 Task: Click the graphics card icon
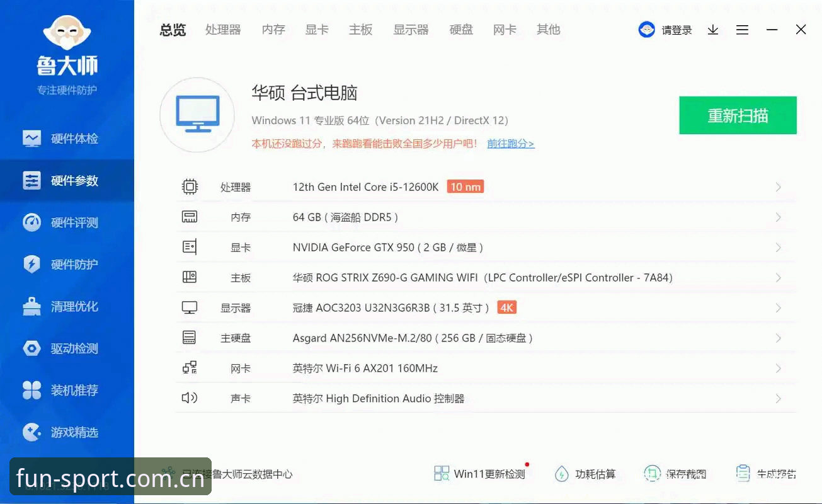pos(190,247)
